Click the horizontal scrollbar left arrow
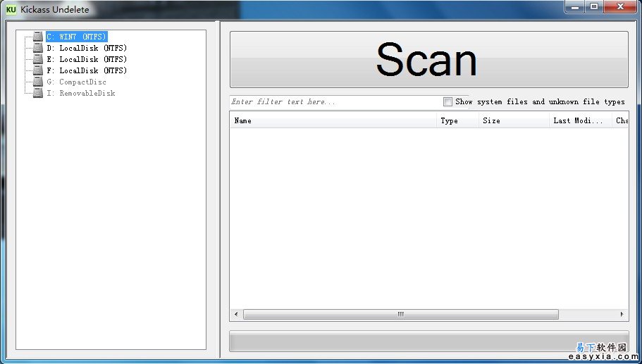 point(236,314)
